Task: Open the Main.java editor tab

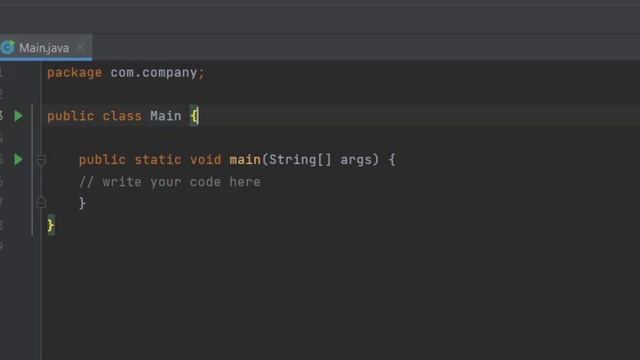Action: point(46,48)
